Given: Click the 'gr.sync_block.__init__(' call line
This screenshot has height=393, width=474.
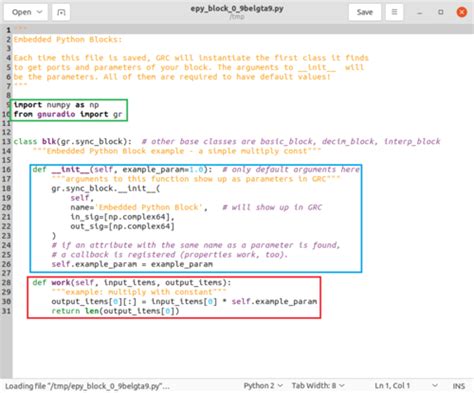Looking at the screenshot, I should (x=106, y=188).
